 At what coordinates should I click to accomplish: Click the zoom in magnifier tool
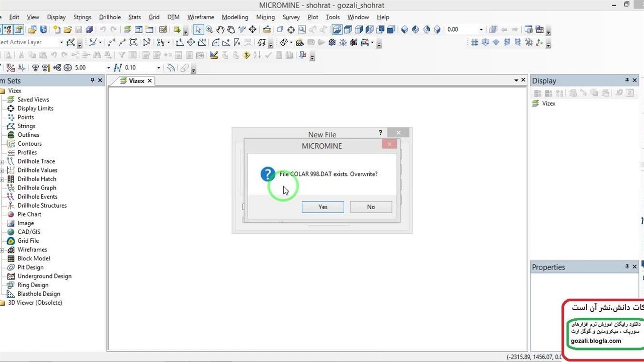click(209, 30)
